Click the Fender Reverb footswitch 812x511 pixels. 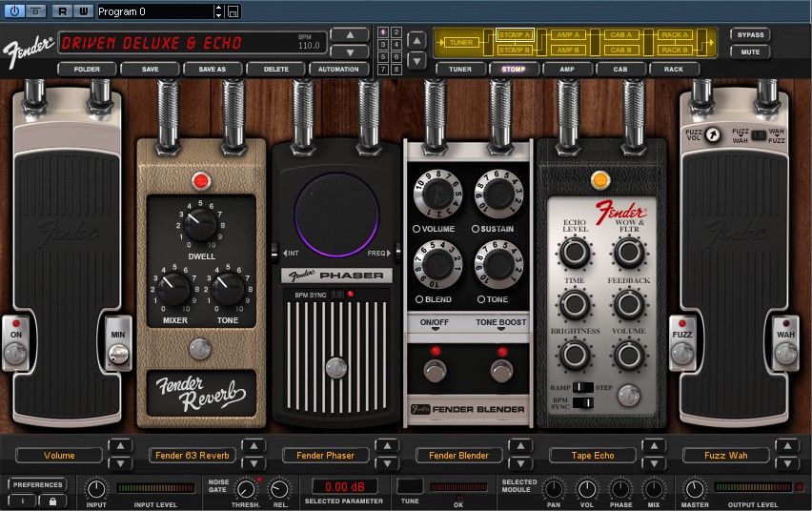(200, 348)
